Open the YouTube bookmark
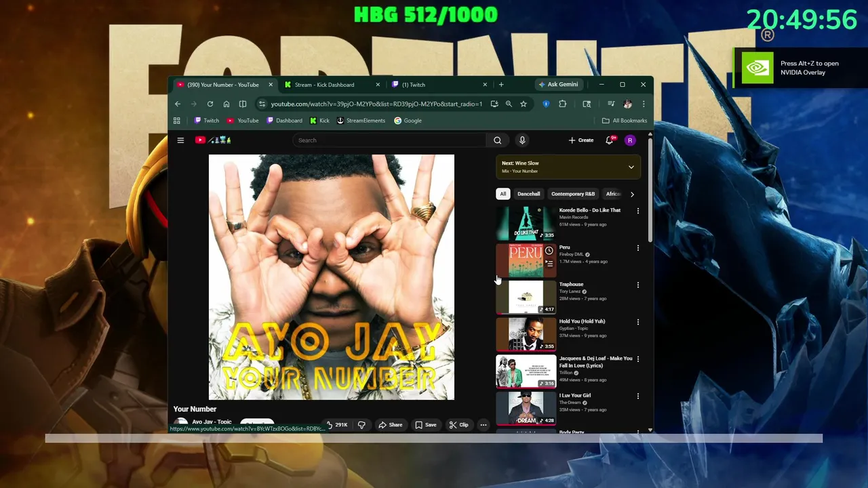The height and width of the screenshot is (488, 868). 243,121
